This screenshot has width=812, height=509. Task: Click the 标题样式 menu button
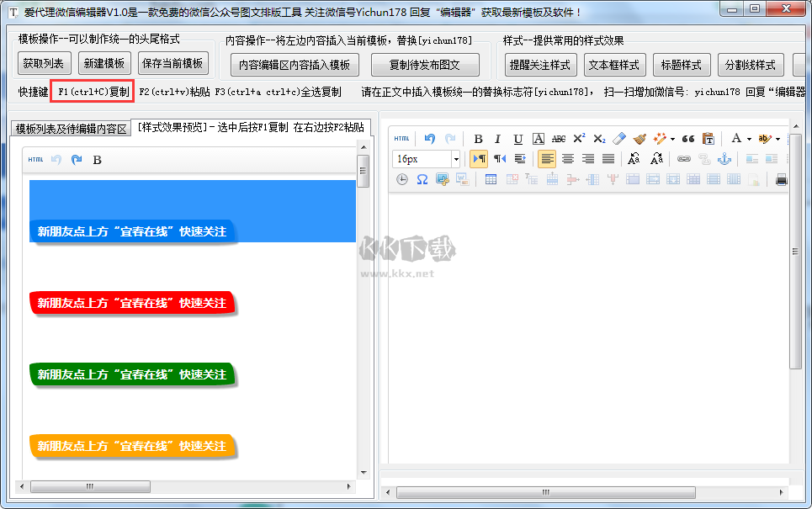682,65
